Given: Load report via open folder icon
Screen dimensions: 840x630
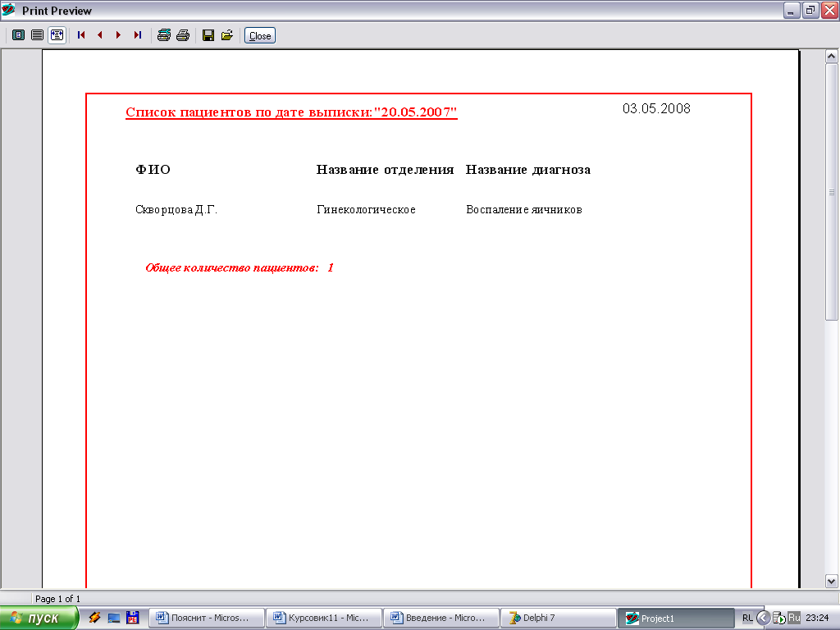Looking at the screenshot, I should (x=227, y=35).
